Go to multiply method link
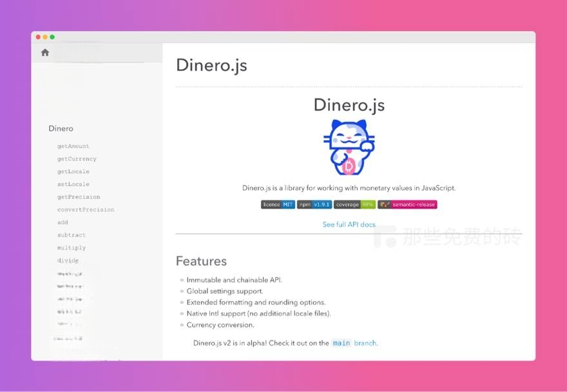Viewport: 567px width, 392px height. (72, 248)
